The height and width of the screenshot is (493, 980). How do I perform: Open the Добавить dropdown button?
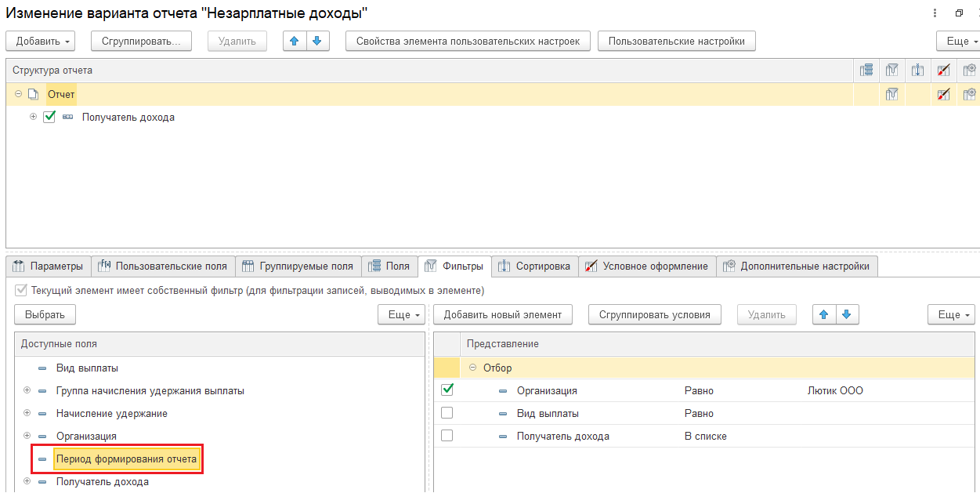pyautogui.click(x=44, y=41)
